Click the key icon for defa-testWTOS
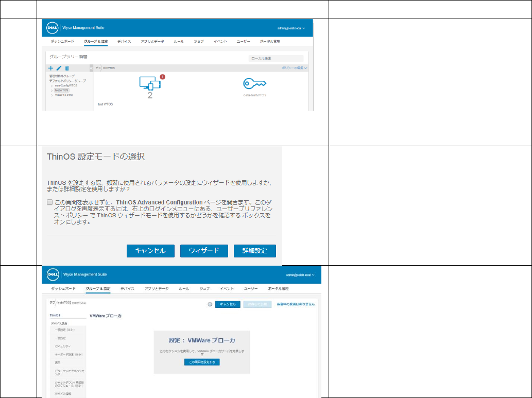The width and height of the screenshot is (532, 398). click(254, 83)
